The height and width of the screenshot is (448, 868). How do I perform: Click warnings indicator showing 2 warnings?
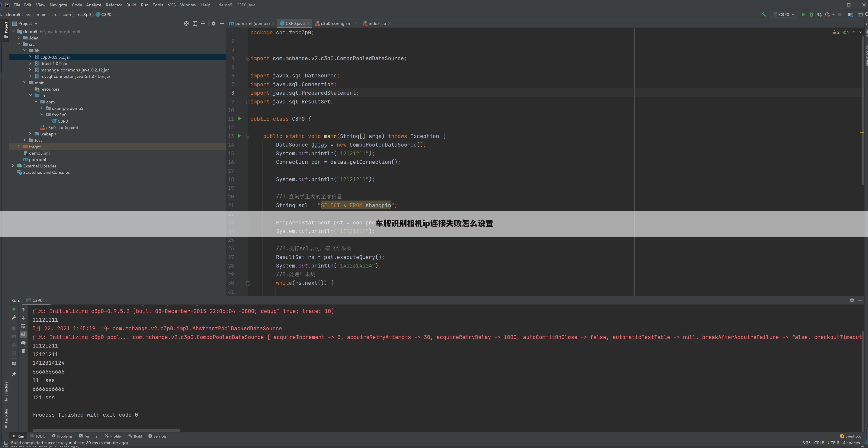click(x=836, y=32)
